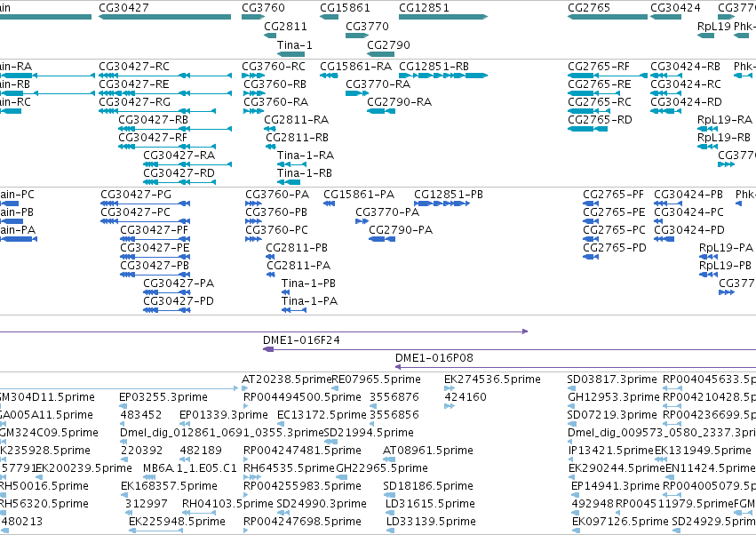Click the CG2765-RD transcript label
Image resolution: width=756 pixels, height=535 pixels.
tap(600, 120)
